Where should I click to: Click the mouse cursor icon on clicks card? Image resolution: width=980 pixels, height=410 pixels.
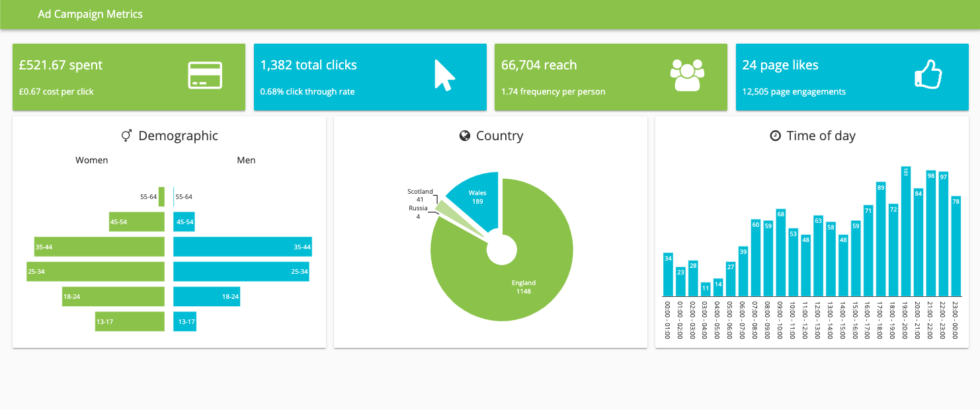[x=444, y=75]
